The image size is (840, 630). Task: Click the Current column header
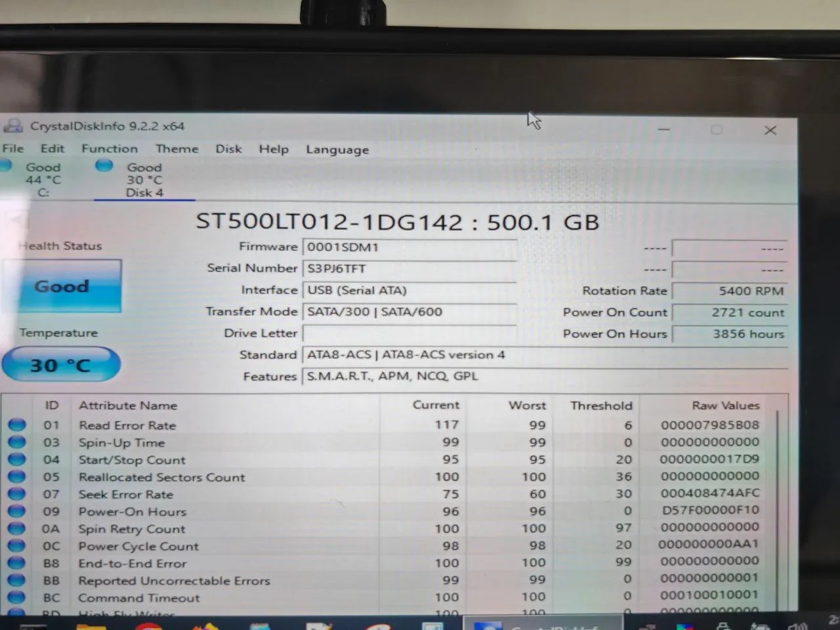point(436,405)
